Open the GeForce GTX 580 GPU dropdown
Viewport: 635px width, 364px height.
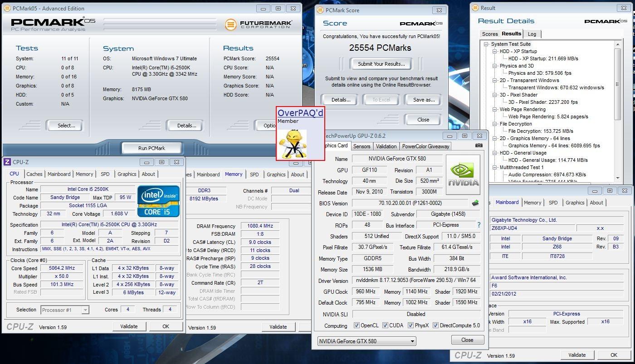(x=366, y=341)
